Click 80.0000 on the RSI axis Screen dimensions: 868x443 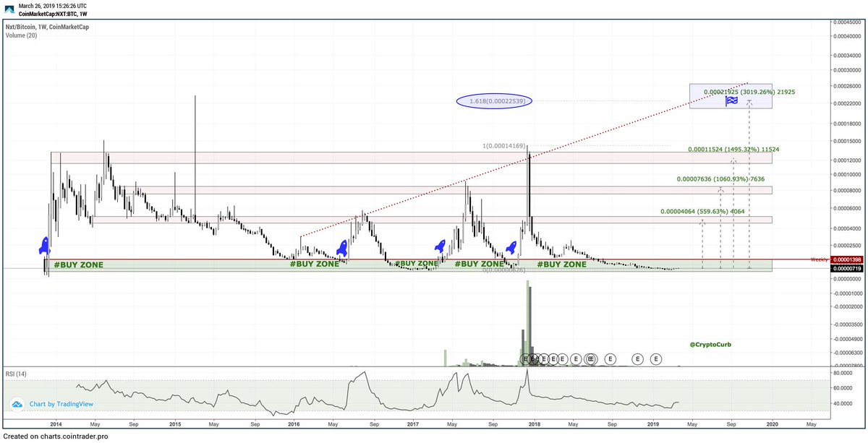coord(842,374)
